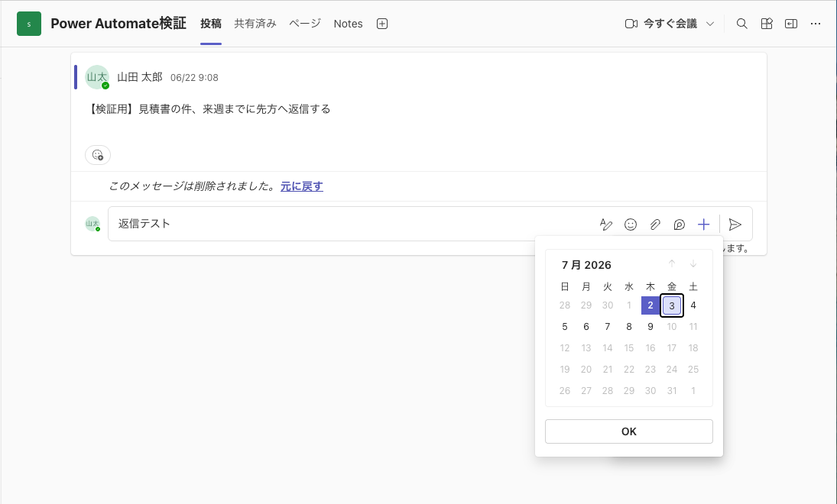Select July 3 in the calendar
The height and width of the screenshot is (504, 837).
tap(672, 305)
